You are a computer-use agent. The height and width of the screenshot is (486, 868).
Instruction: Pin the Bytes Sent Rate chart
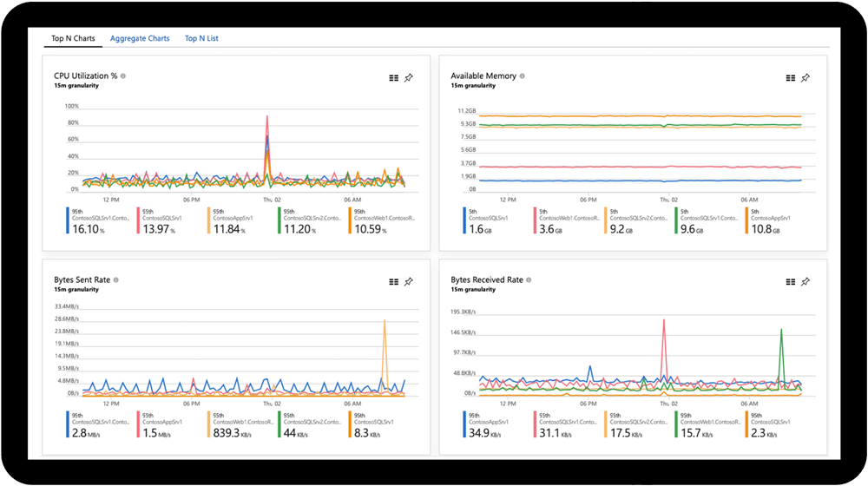[x=409, y=282]
